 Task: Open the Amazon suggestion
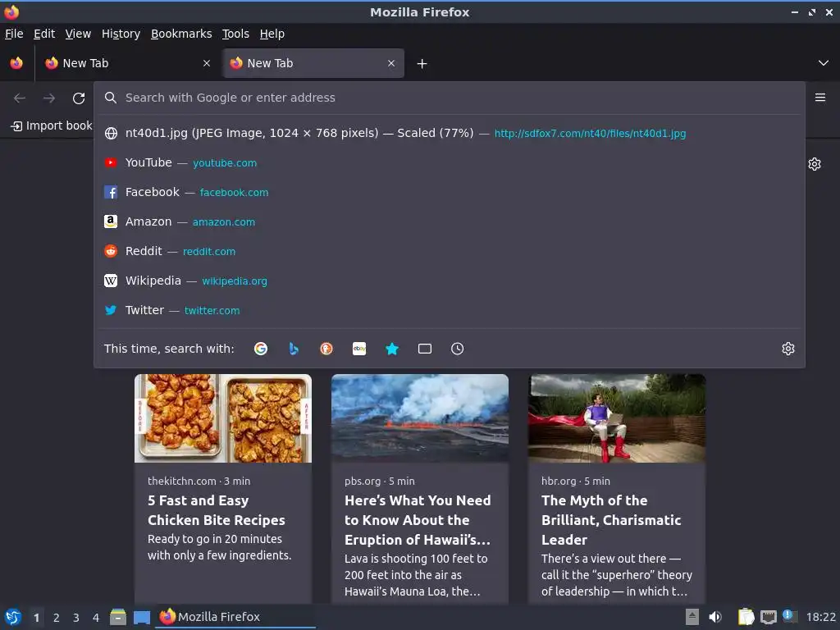point(450,221)
